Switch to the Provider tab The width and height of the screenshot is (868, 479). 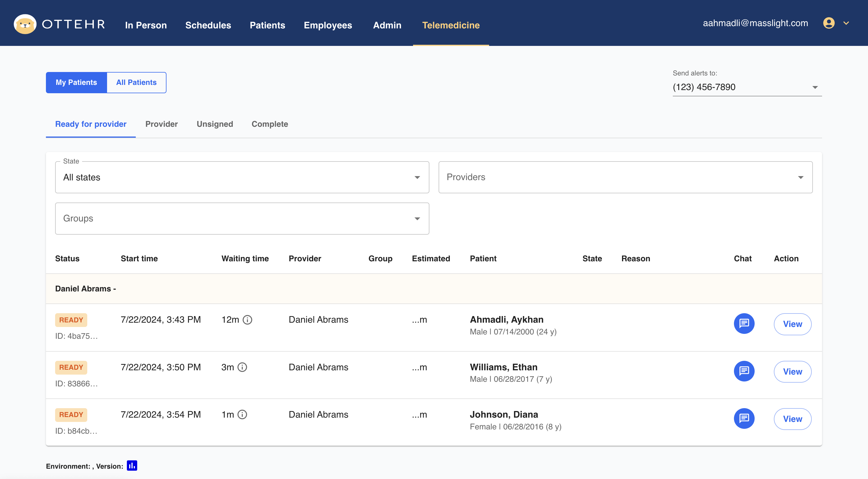coord(162,124)
